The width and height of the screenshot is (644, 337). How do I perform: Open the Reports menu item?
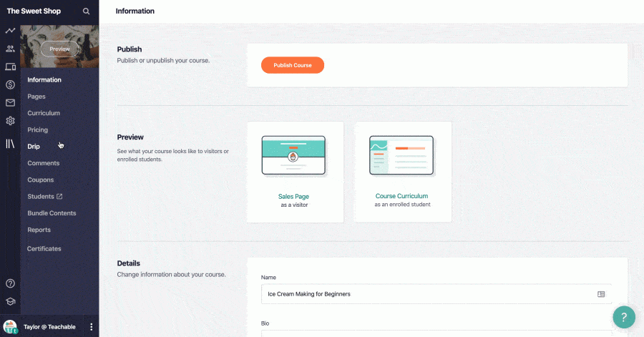[x=39, y=230]
